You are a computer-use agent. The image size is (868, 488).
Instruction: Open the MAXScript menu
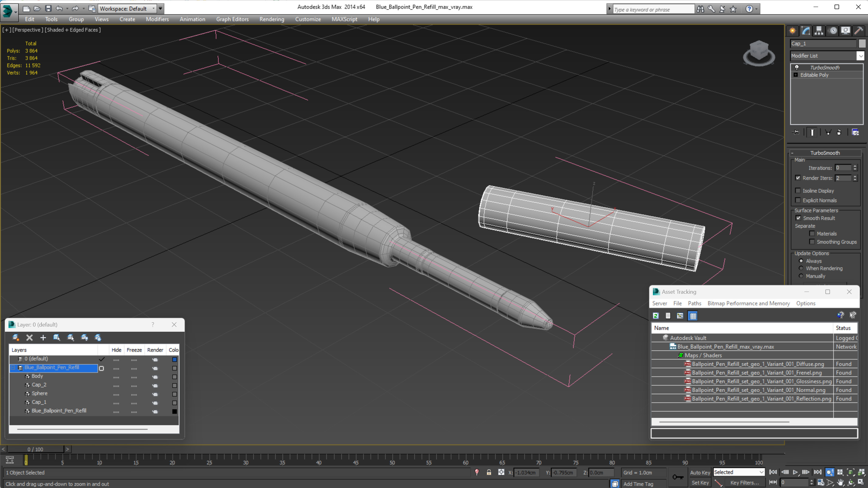pyautogui.click(x=344, y=19)
